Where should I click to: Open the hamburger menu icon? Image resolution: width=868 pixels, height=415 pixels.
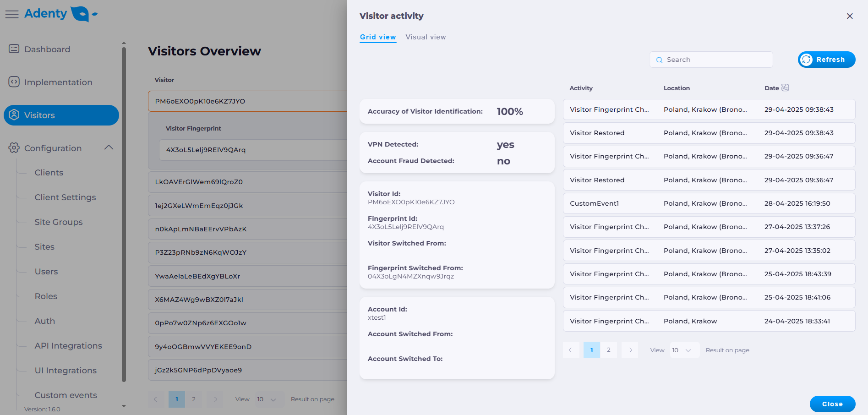click(12, 14)
